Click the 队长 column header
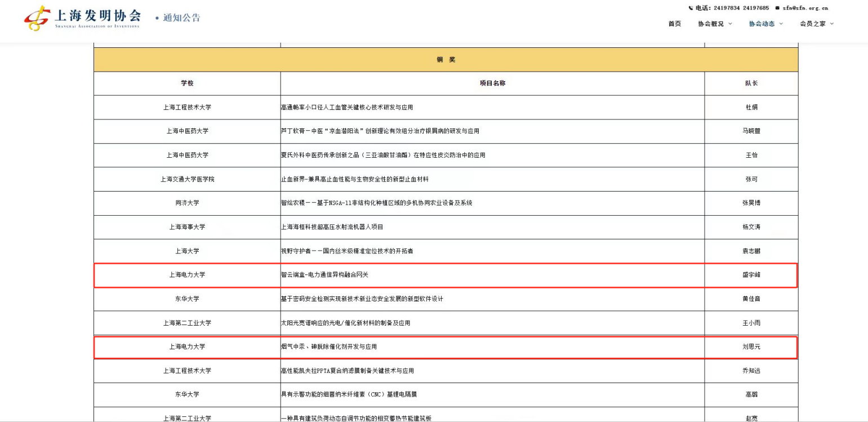 tap(751, 83)
